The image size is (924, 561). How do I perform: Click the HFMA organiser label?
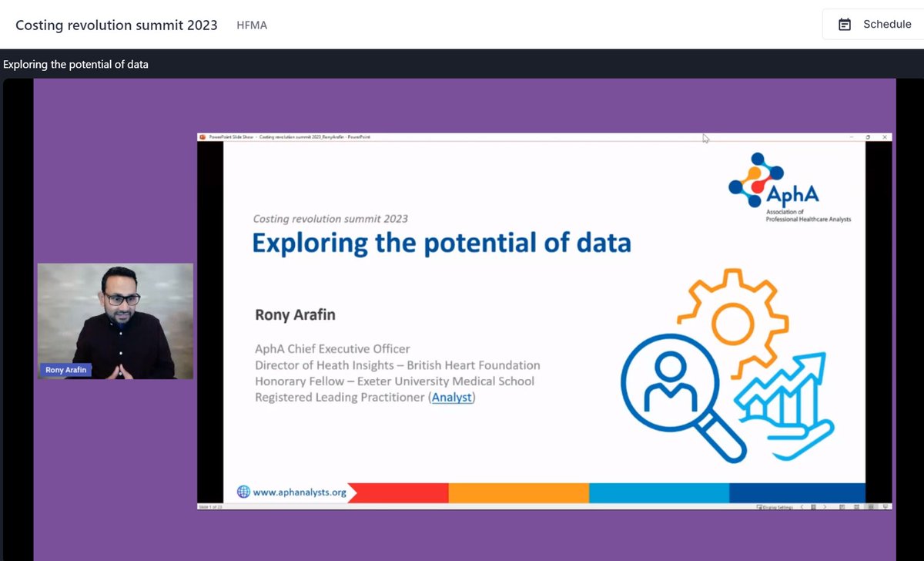[x=252, y=25]
